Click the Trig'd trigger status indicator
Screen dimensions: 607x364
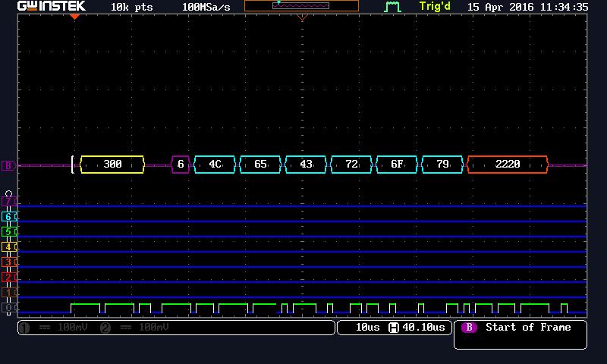(435, 7)
